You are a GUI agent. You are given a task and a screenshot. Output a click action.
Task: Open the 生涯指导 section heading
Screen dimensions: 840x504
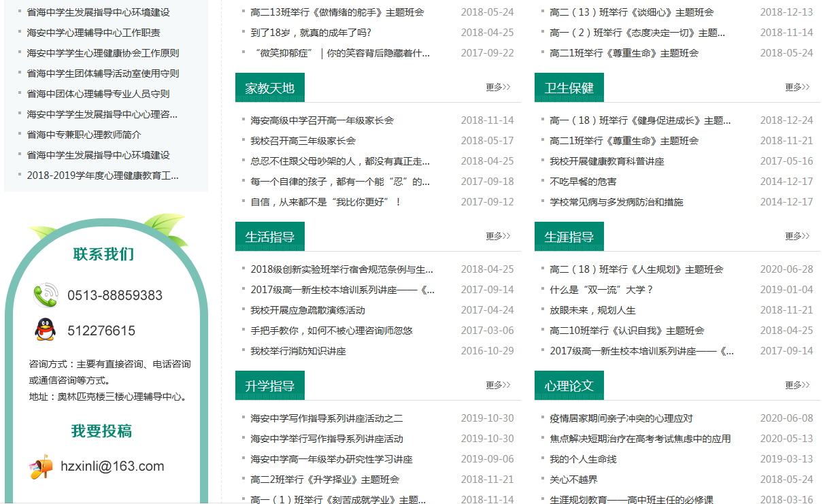[569, 237]
